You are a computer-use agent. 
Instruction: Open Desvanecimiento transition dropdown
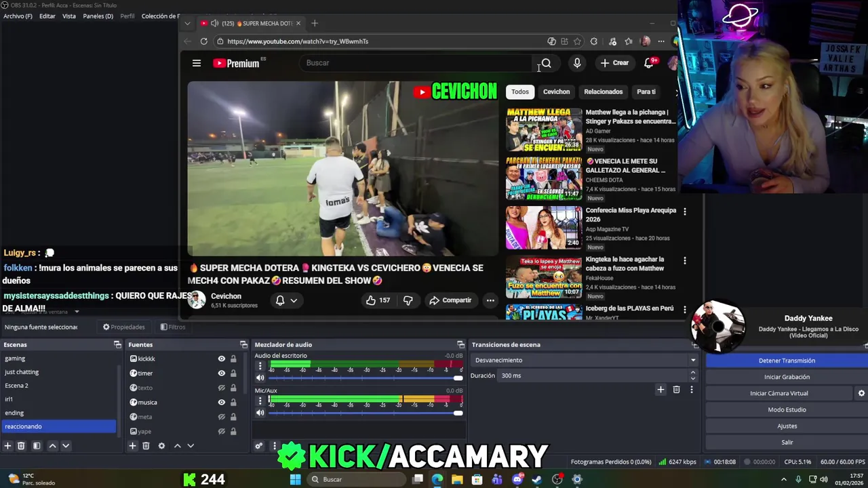tap(585, 360)
